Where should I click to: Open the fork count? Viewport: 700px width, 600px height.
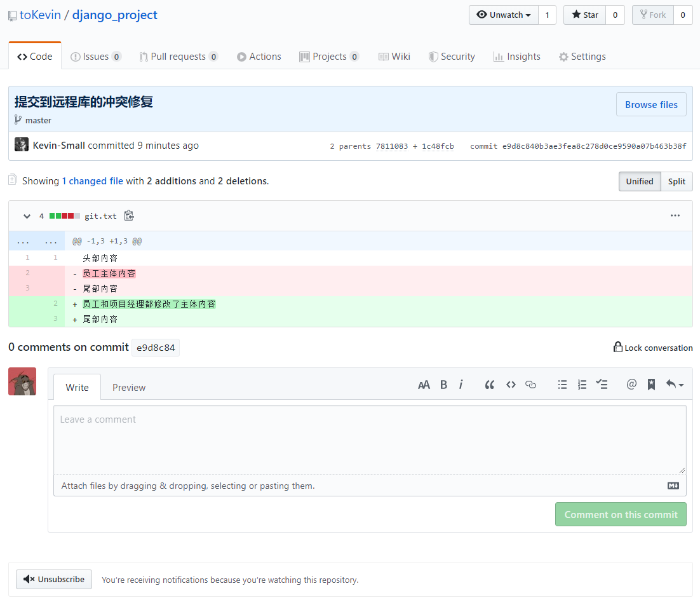pyautogui.click(x=683, y=15)
